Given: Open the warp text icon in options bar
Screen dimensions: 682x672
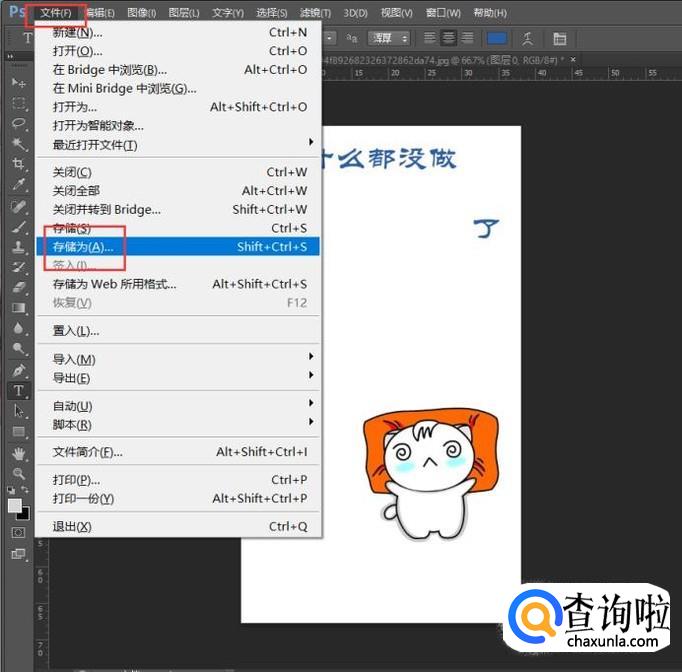Looking at the screenshot, I should [527, 38].
